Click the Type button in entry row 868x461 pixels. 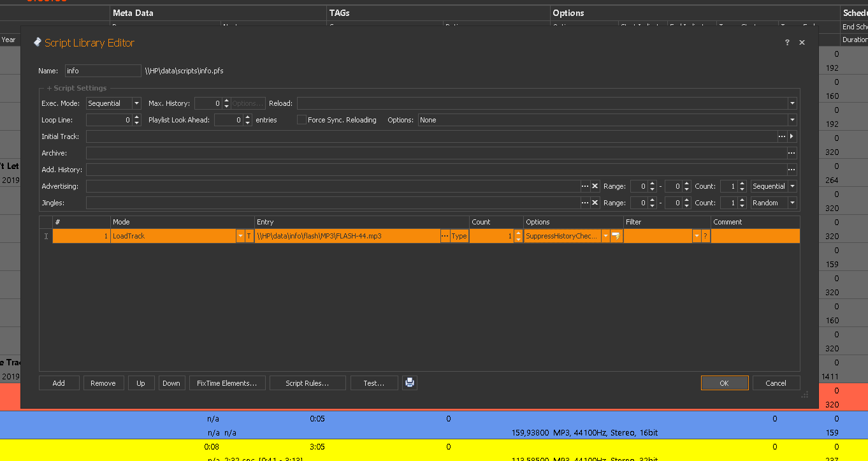tap(459, 236)
